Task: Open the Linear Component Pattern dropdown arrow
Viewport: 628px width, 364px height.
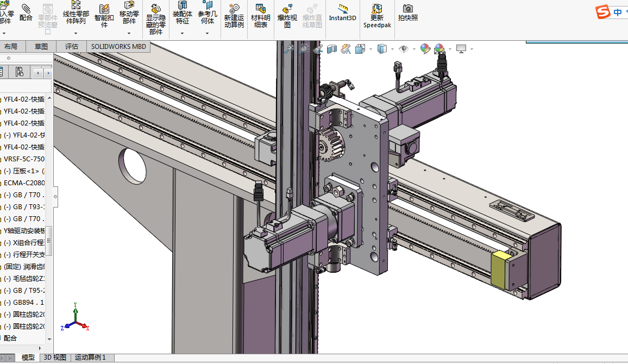Action: 76,33
